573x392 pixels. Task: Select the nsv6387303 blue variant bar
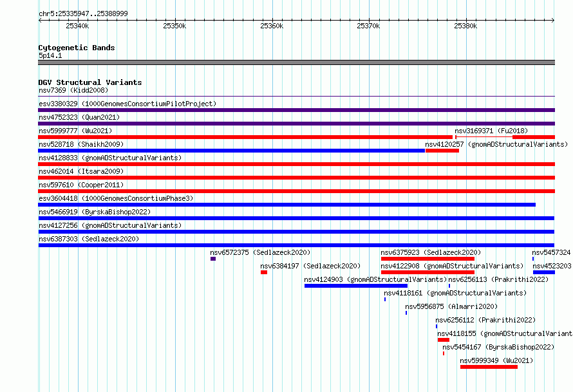(296, 245)
